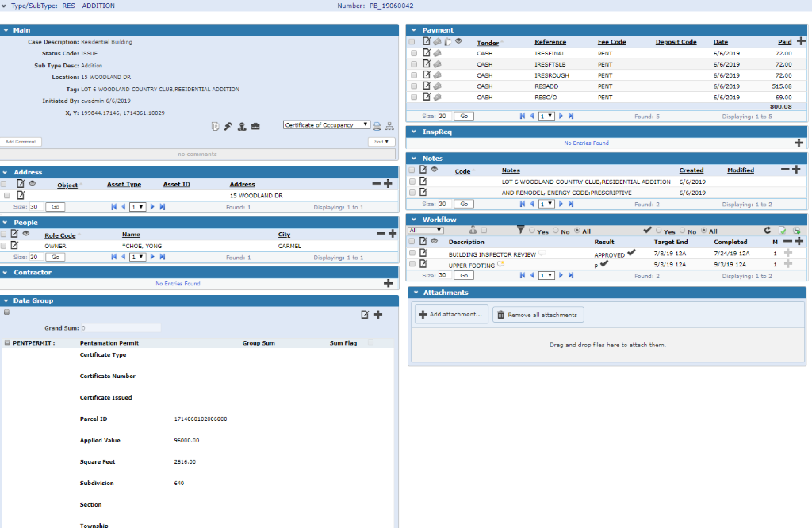Collapse the Data Group panel
The height and width of the screenshot is (528, 812).
coord(6,300)
